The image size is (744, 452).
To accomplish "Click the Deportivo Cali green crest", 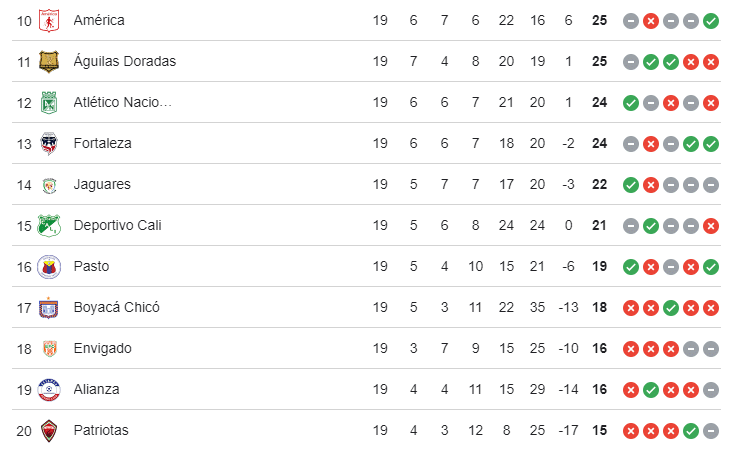I will [x=49, y=225].
